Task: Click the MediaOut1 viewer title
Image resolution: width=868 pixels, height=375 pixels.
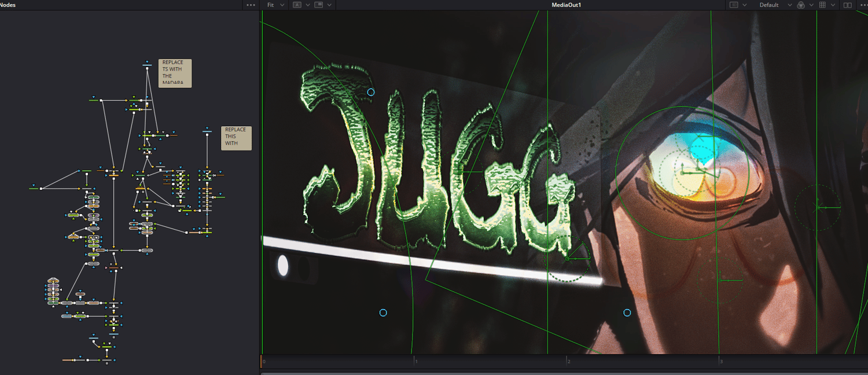Action: [x=565, y=5]
